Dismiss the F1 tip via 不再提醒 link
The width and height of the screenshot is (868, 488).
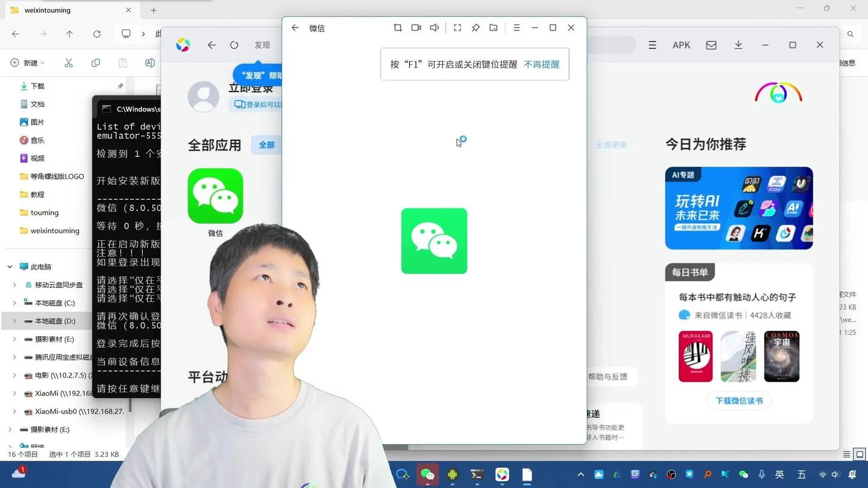(541, 64)
